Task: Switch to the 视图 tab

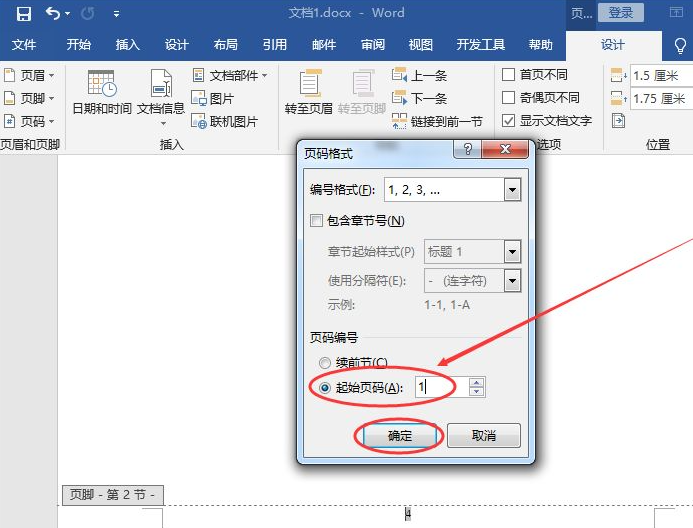Action: point(420,45)
